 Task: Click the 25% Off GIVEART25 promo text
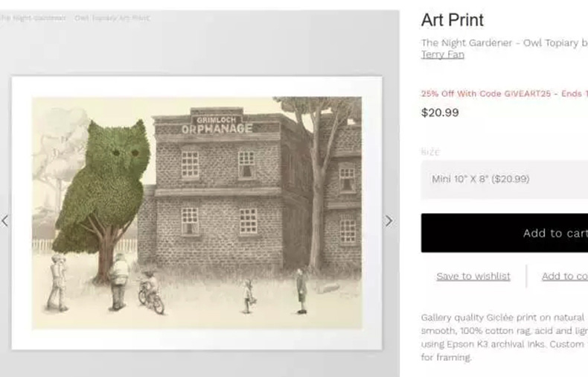[505, 94]
